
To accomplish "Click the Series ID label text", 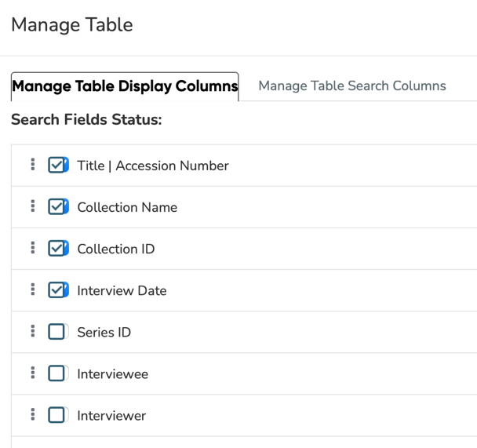I will coord(104,332).
